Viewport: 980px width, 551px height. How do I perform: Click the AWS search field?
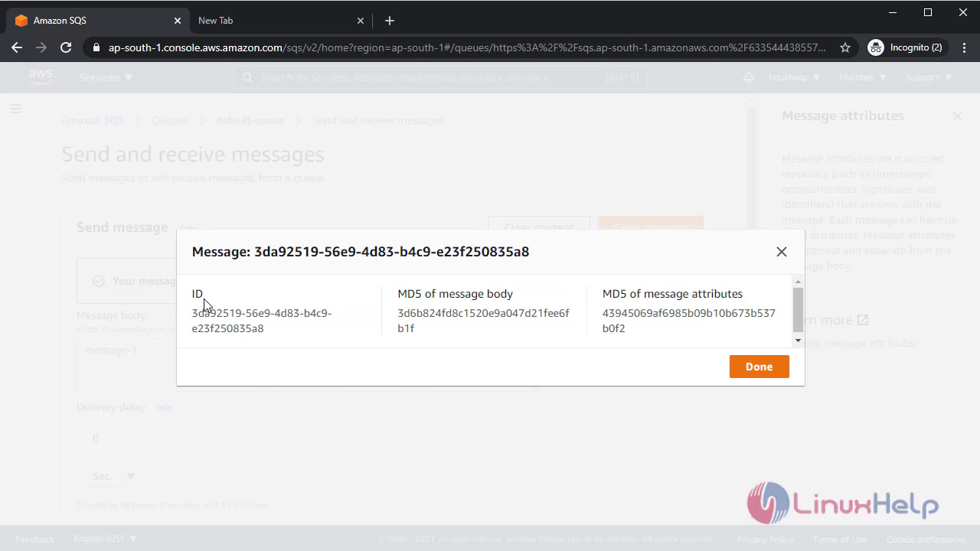(x=440, y=77)
